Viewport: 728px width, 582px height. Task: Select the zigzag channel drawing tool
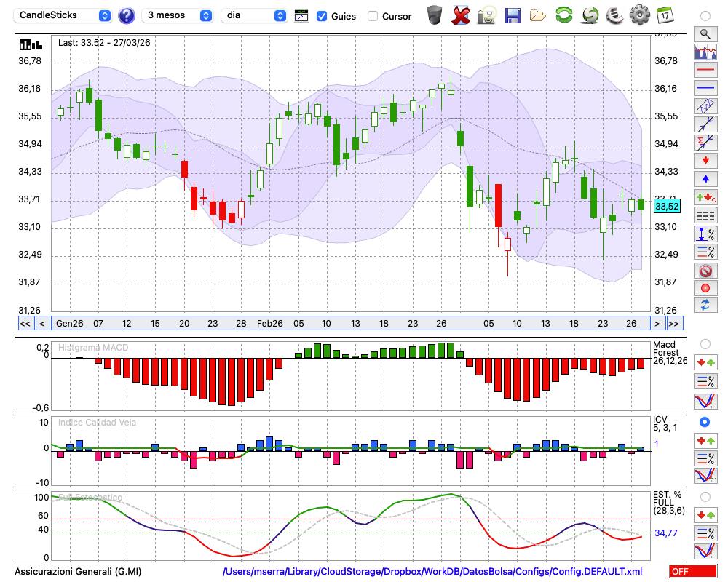[x=705, y=106]
